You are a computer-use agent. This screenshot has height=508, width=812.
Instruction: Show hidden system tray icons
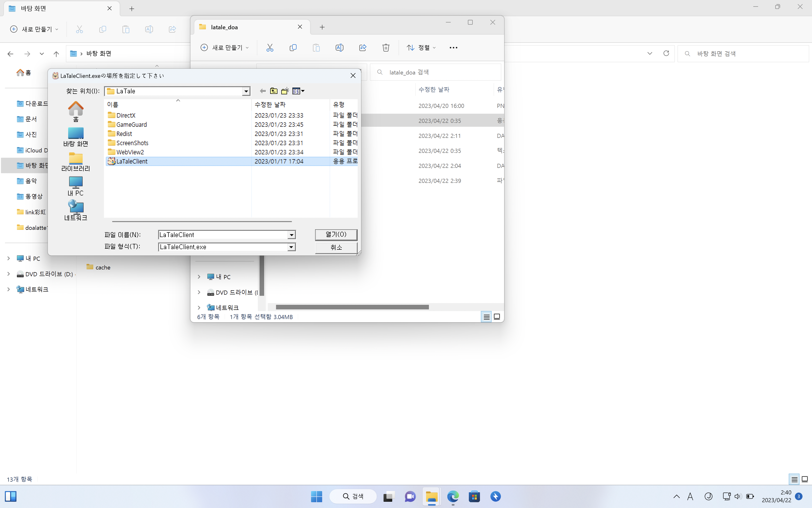[x=676, y=496]
